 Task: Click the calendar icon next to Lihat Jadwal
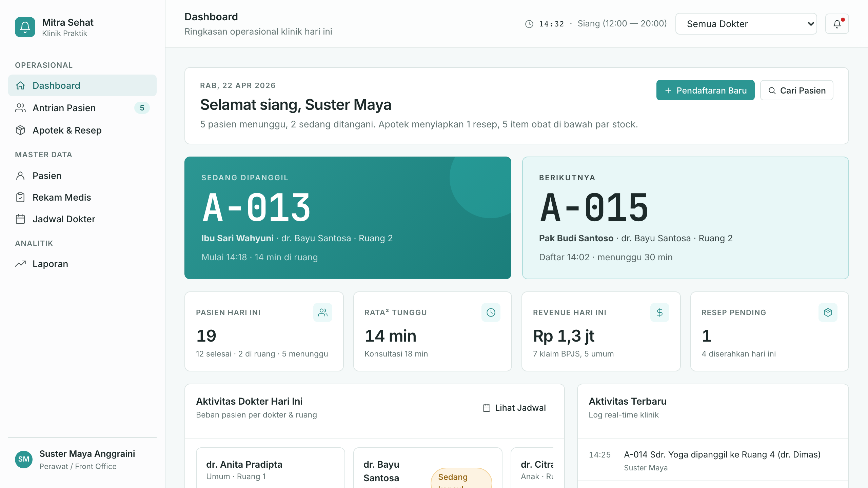point(487,408)
